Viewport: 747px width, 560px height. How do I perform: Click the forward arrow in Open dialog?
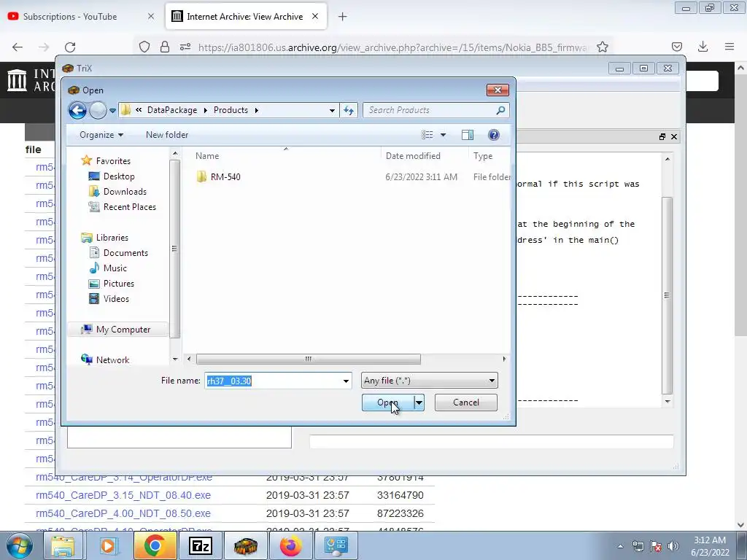point(98,110)
